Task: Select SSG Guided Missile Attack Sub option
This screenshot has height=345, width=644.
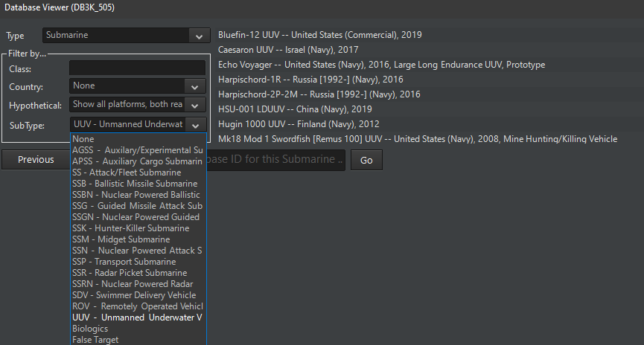Action: click(138, 206)
